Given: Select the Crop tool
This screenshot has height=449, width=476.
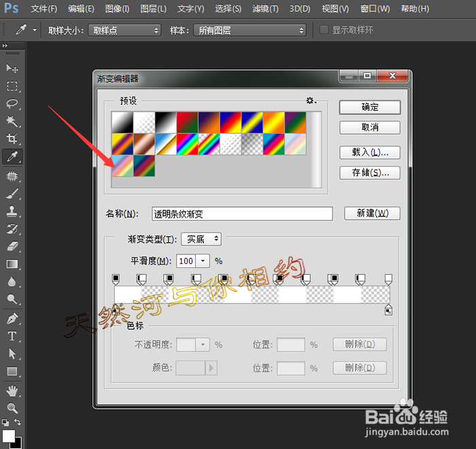Looking at the screenshot, I should click(x=12, y=139).
